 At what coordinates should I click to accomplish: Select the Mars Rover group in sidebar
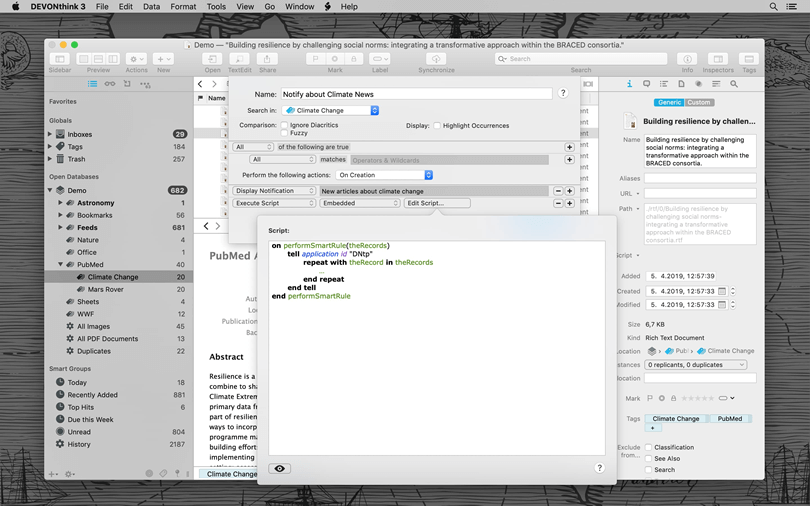(119, 289)
